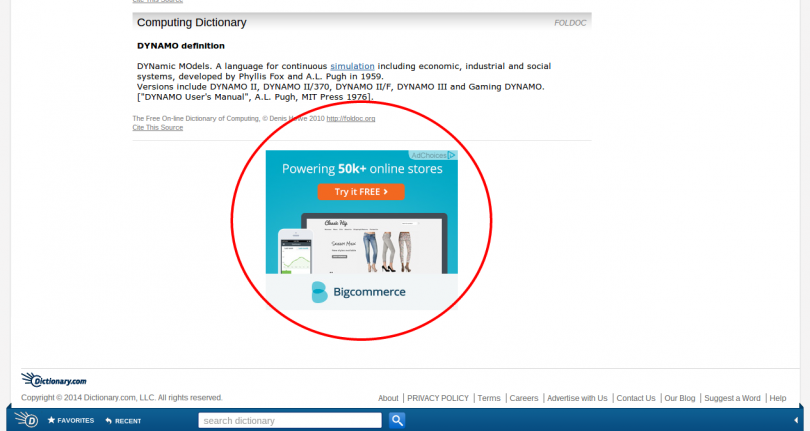The width and height of the screenshot is (810, 431).
Task: Click the Bigcommerce logo in the ad
Action: 359,292
